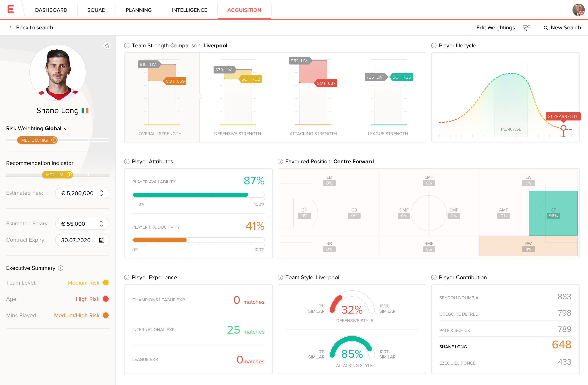This screenshot has height=385, width=588.
Task: Switch to the Squad tab
Action: (96, 10)
